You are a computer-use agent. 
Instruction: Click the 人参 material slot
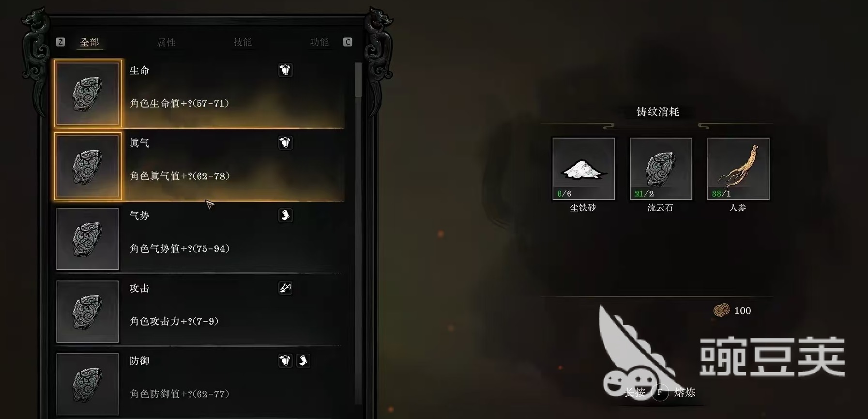point(738,169)
